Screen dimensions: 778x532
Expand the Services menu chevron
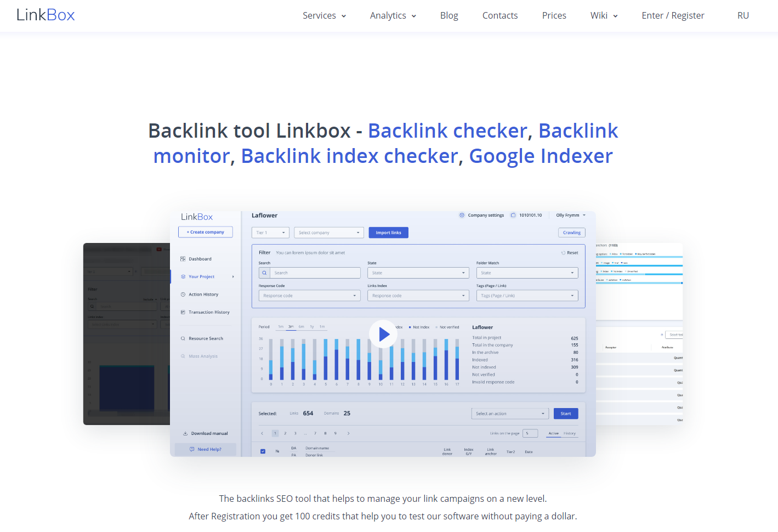(344, 16)
